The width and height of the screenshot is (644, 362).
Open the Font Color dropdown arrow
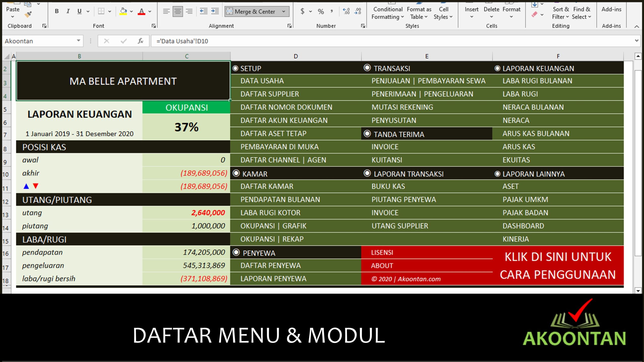(x=150, y=11)
